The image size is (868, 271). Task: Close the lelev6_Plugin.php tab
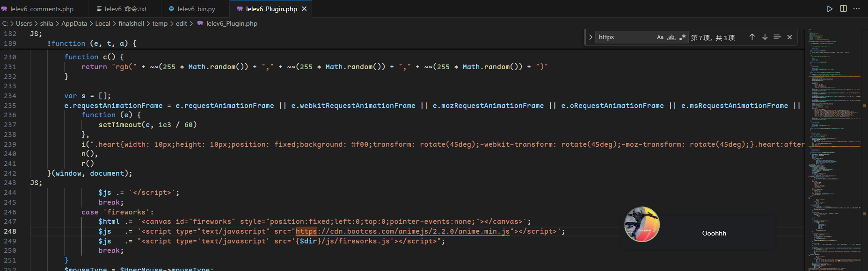(x=304, y=9)
